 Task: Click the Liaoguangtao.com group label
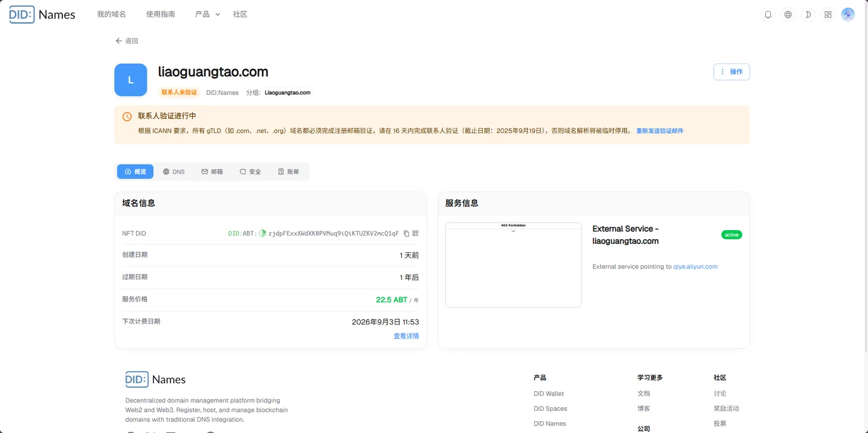(288, 93)
